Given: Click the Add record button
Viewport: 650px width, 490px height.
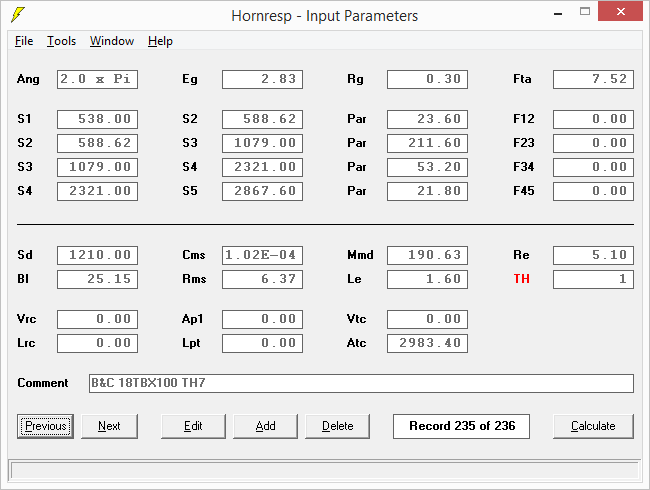Looking at the screenshot, I should (x=265, y=426).
